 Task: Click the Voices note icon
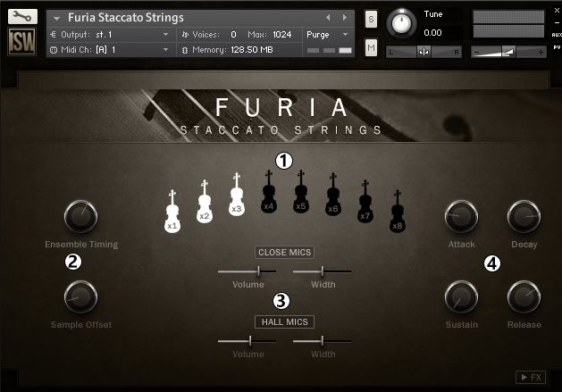[185, 35]
